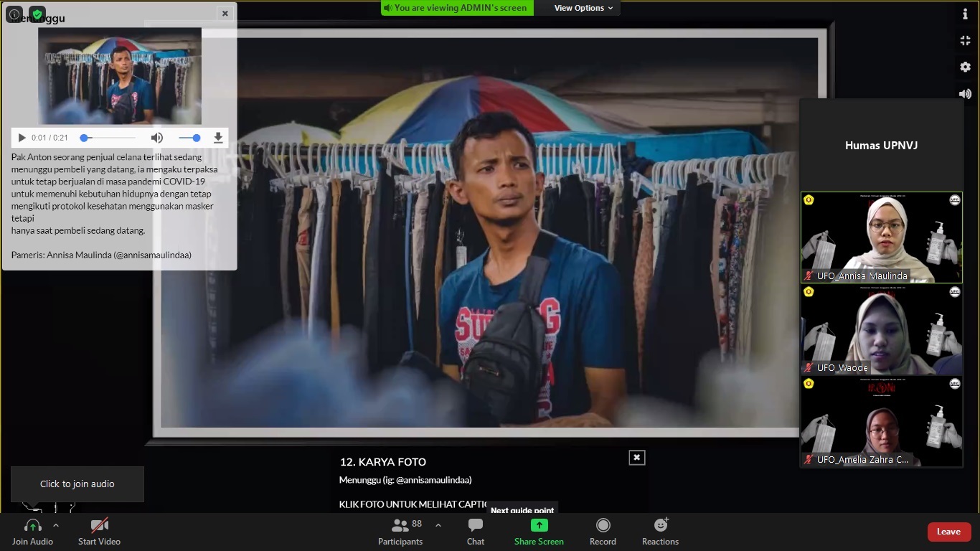Mute the audio player speaker icon

[x=156, y=138]
